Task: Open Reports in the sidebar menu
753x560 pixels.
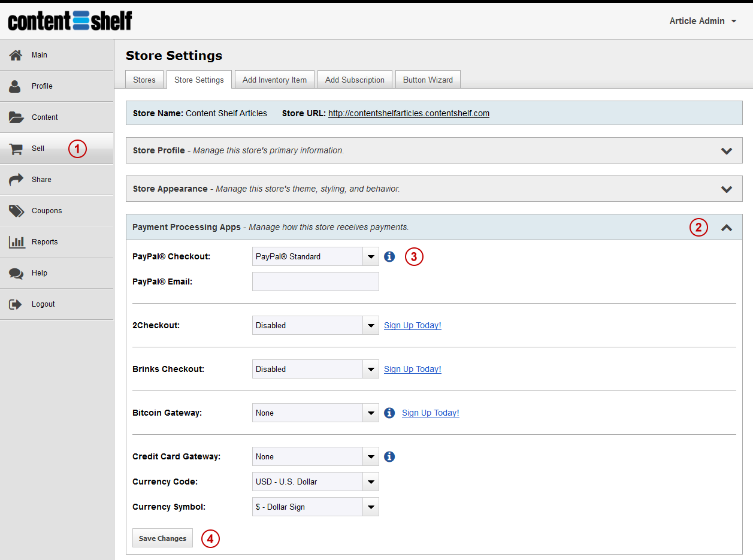Action: pos(57,242)
